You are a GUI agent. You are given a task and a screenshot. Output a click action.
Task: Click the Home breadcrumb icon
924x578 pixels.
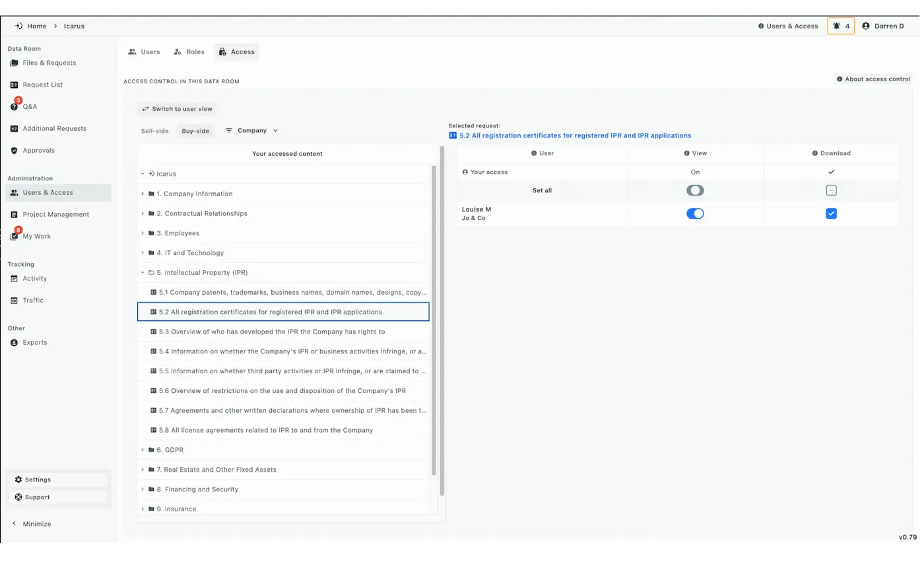pos(18,26)
